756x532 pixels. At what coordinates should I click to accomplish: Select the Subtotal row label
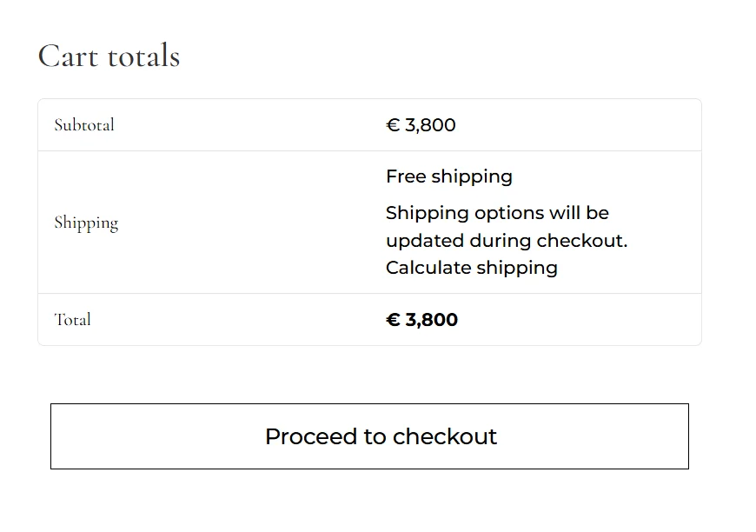pyautogui.click(x=84, y=125)
